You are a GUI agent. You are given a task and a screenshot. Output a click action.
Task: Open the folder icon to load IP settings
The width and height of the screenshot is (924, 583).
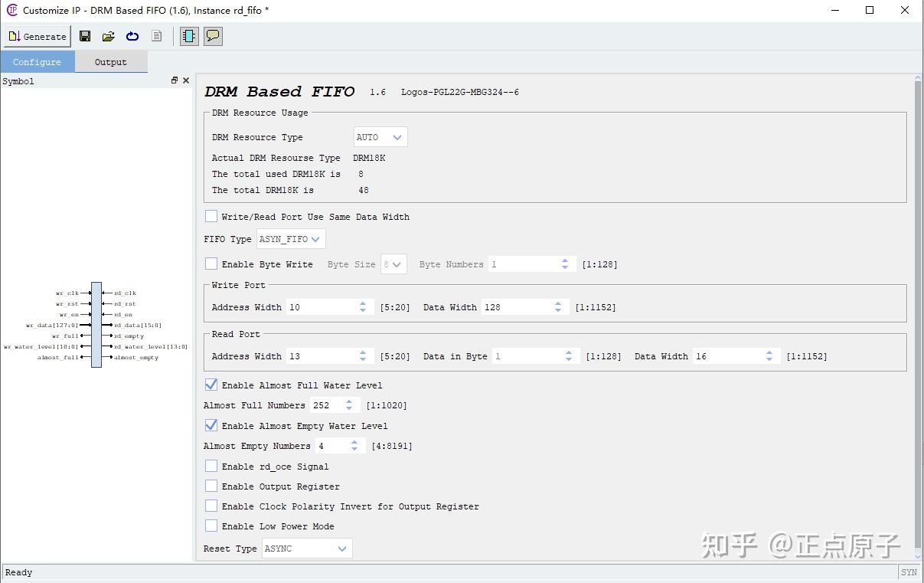(x=108, y=36)
